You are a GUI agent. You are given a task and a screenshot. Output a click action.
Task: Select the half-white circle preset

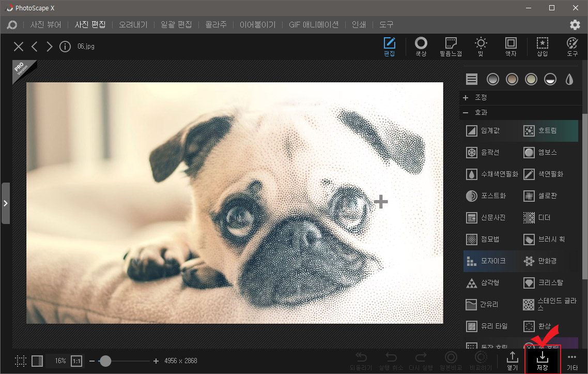click(x=550, y=79)
